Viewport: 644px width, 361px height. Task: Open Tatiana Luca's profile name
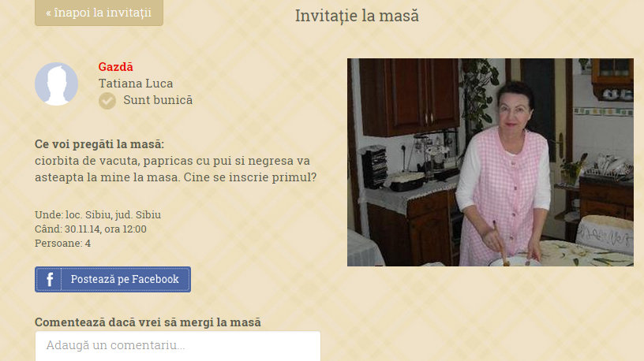136,84
